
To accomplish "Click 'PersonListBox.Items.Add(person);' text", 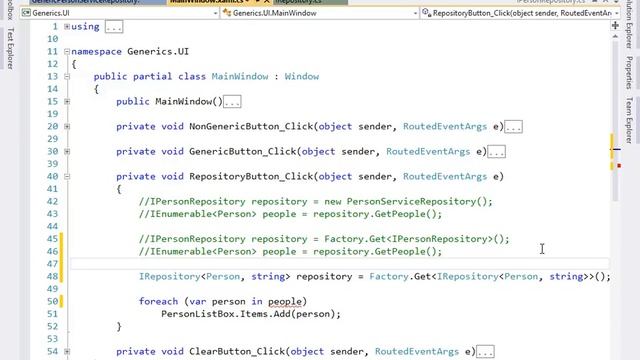I will tap(251, 314).
